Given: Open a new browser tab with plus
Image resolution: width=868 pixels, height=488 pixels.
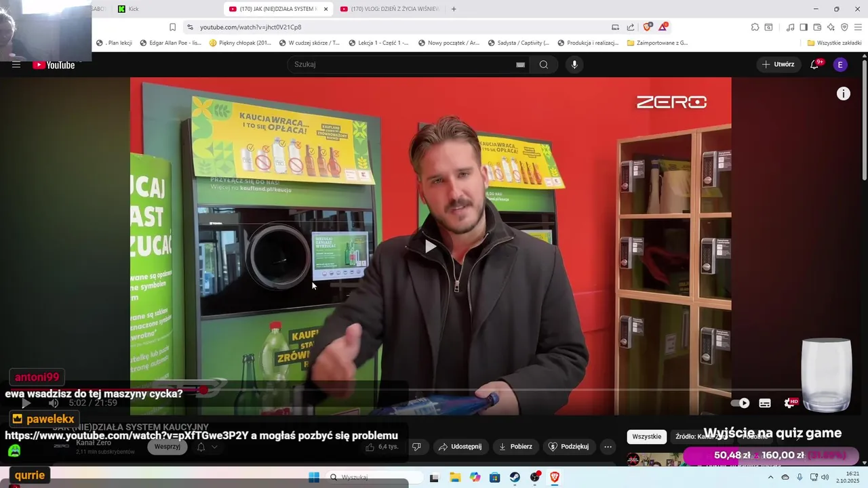Looking at the screenshot, I should tap(454, 9).
